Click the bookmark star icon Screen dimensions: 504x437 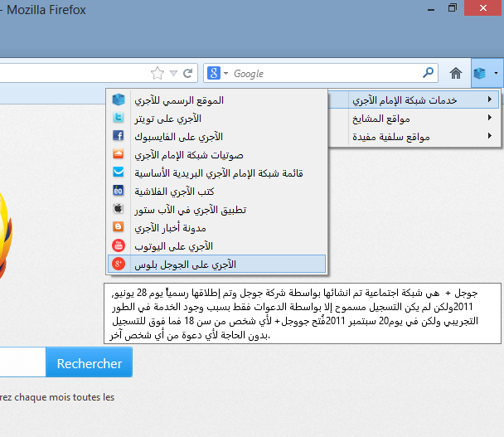click(157, 73)
